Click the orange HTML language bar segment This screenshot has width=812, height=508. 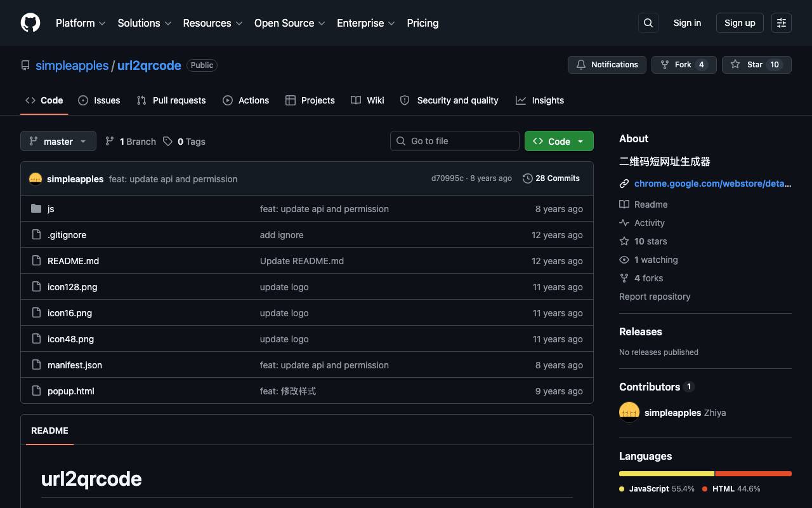tap(754, 474)
